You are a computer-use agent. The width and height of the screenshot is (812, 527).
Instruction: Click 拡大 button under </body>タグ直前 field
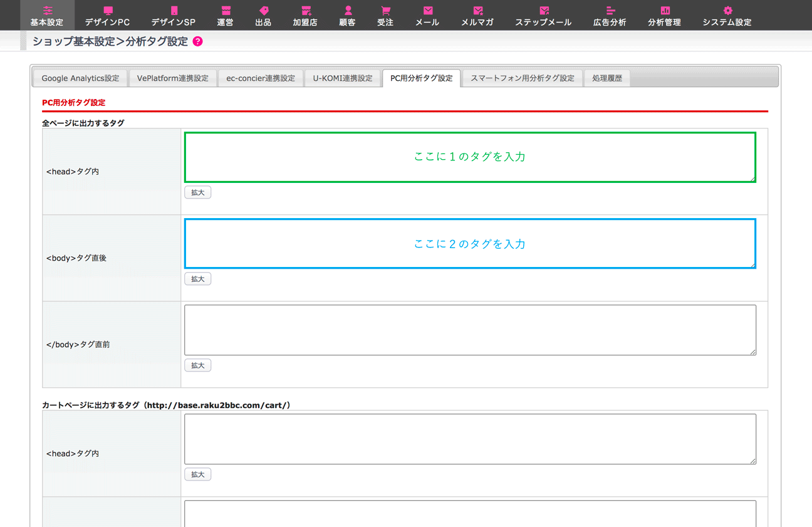point(197,365)
